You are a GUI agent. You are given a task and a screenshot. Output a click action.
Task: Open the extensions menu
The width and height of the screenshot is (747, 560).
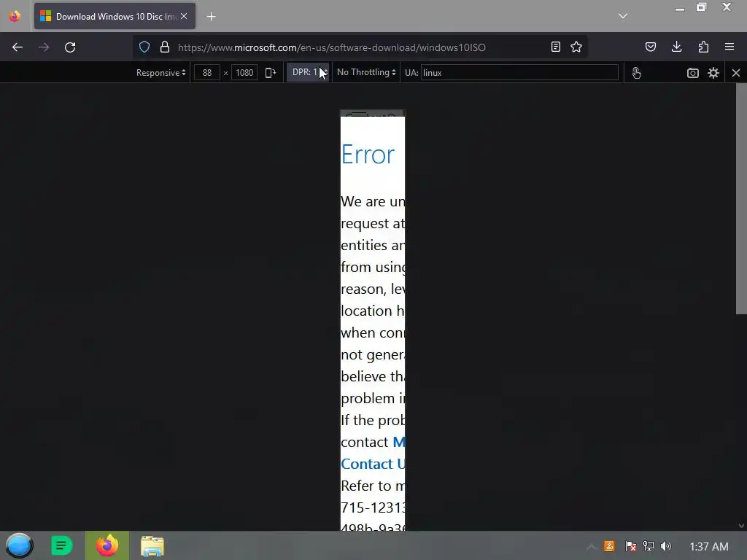[x=703, y=47]
